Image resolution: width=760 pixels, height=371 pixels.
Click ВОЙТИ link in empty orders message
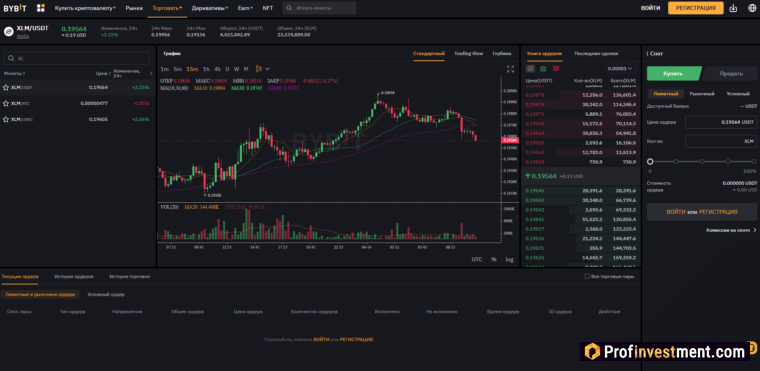coord(321,339)
